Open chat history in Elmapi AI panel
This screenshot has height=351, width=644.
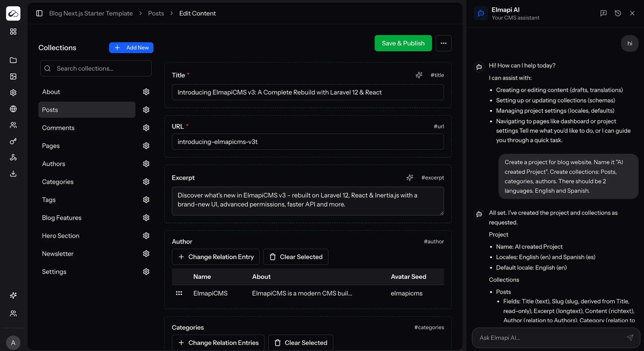(x=618, y=13)
